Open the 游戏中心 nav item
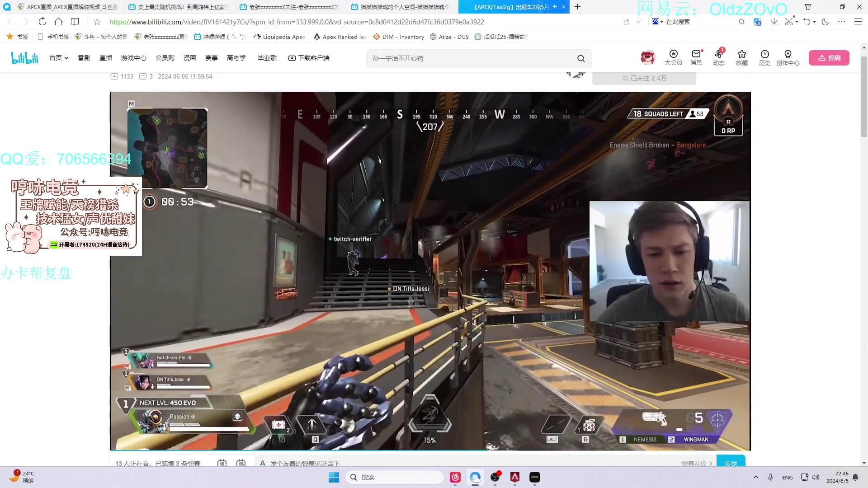Image resolution: width=868 pixels, height=488 pixels. 133,58
